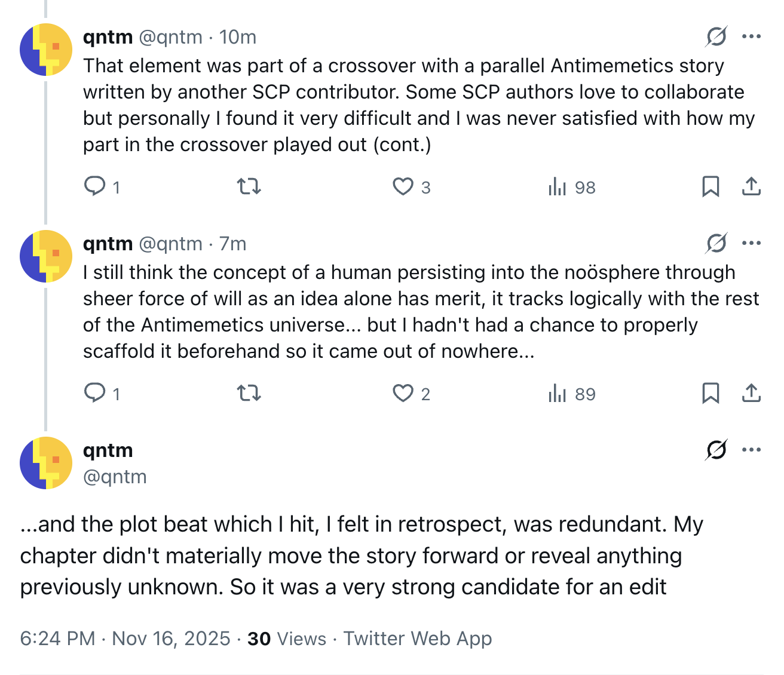
Task: Open Grok icon on 10m tweet
Action: pos(716,36)
